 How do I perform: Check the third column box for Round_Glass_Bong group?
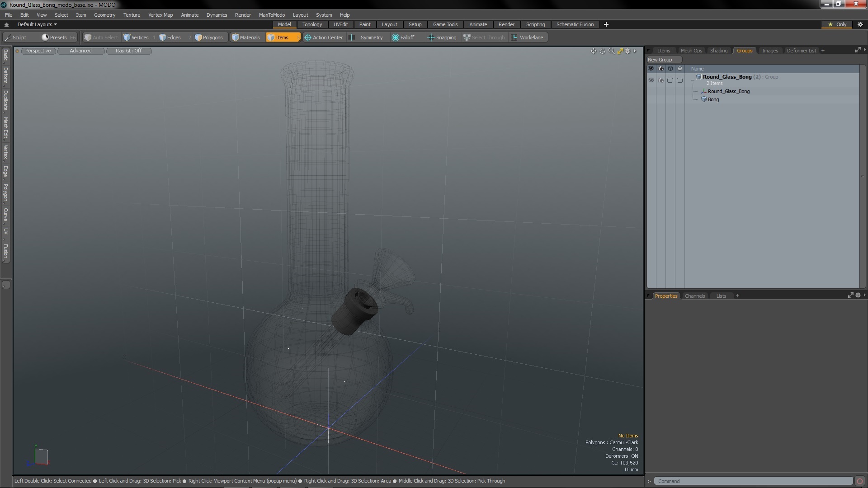click(670, 80)
